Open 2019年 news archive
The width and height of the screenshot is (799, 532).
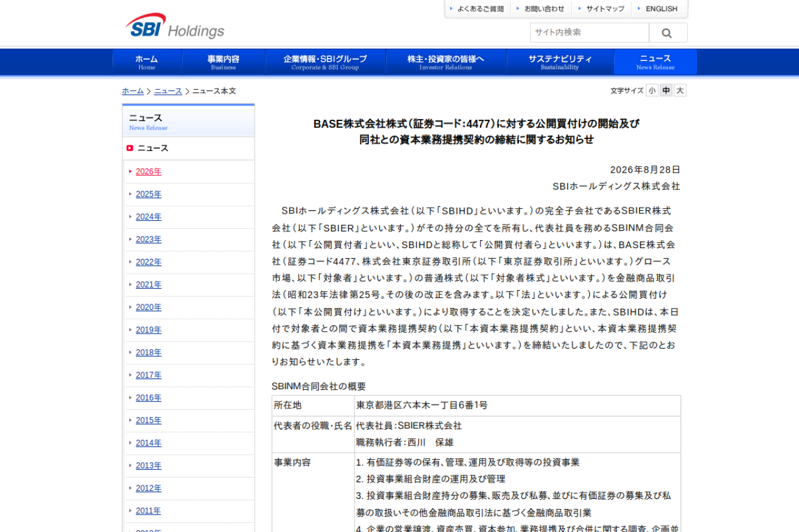click(x=149, y=330)
